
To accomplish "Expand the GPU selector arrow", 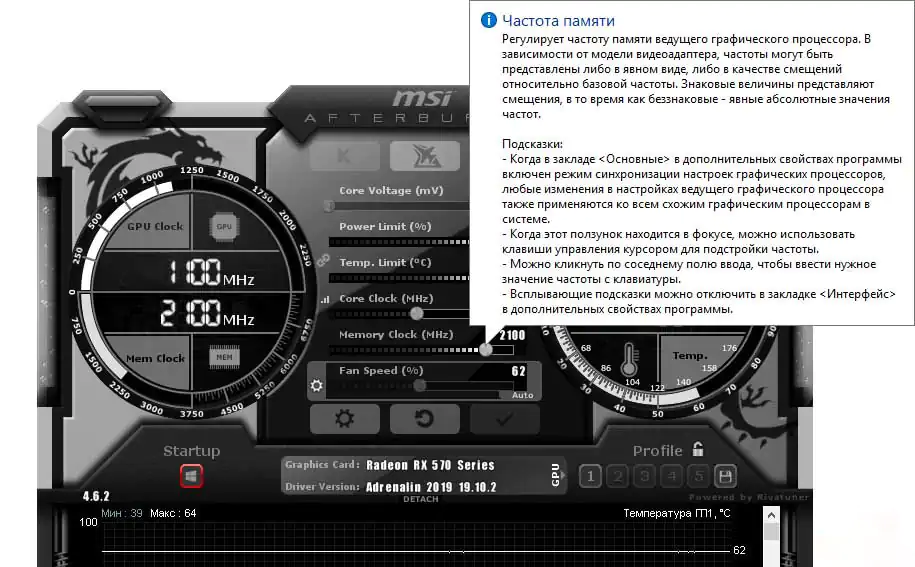I will coord(556,475).
